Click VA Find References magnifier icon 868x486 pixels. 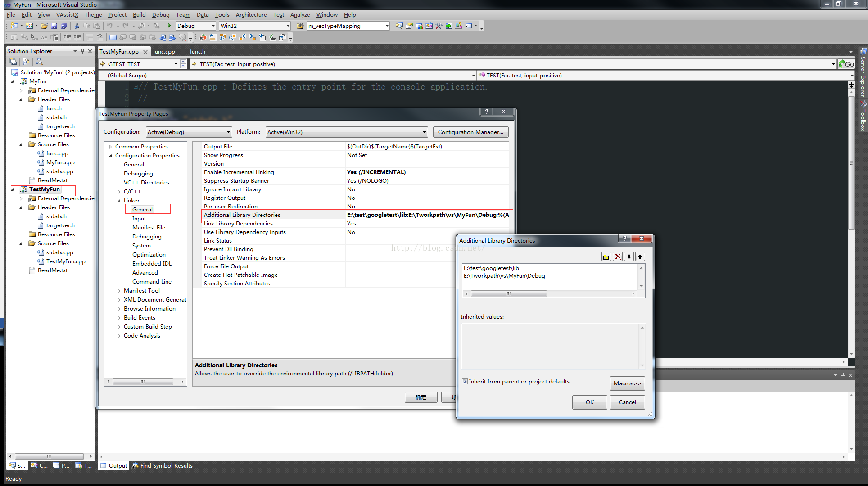click(233, 37)
